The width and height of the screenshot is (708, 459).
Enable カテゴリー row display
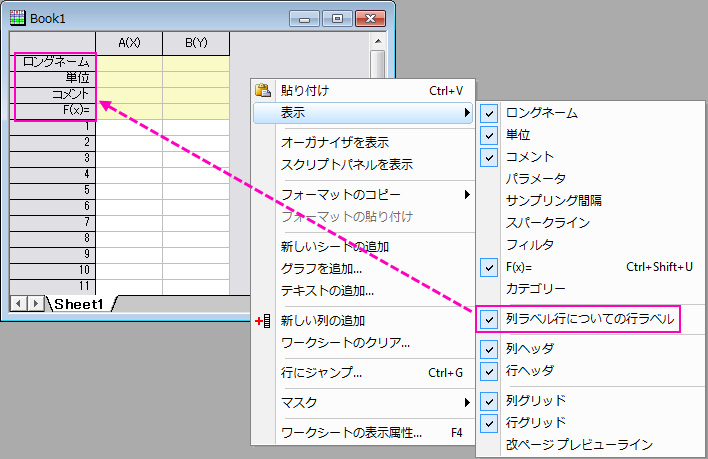[591, 288]
